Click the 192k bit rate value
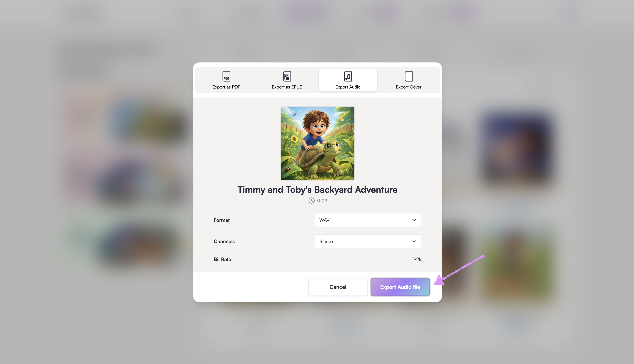This screenshot has width=634, height=364. point(416,260)
